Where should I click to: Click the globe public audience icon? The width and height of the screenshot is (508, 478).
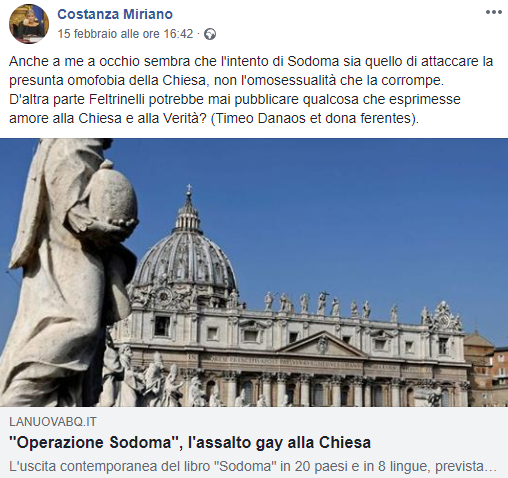[x=210, y=34]
